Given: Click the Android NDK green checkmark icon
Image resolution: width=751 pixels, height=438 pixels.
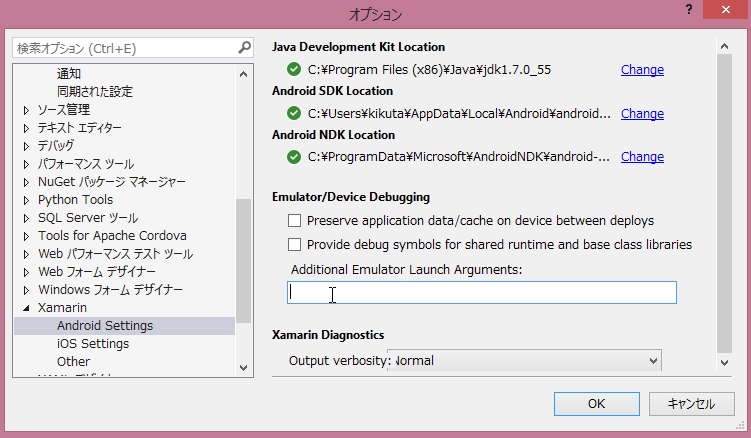Looking at the screenshot, I should pos(294,157).
